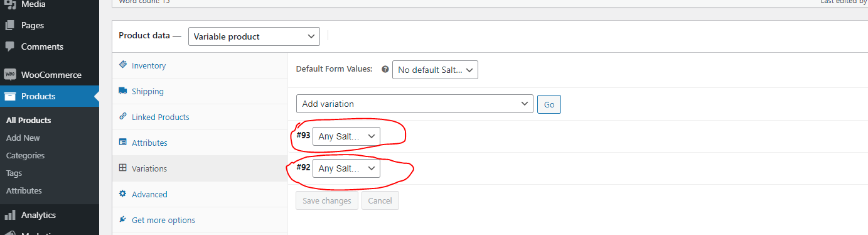
Task: Open the Inventory tab
Action: (x=200, y=65)
